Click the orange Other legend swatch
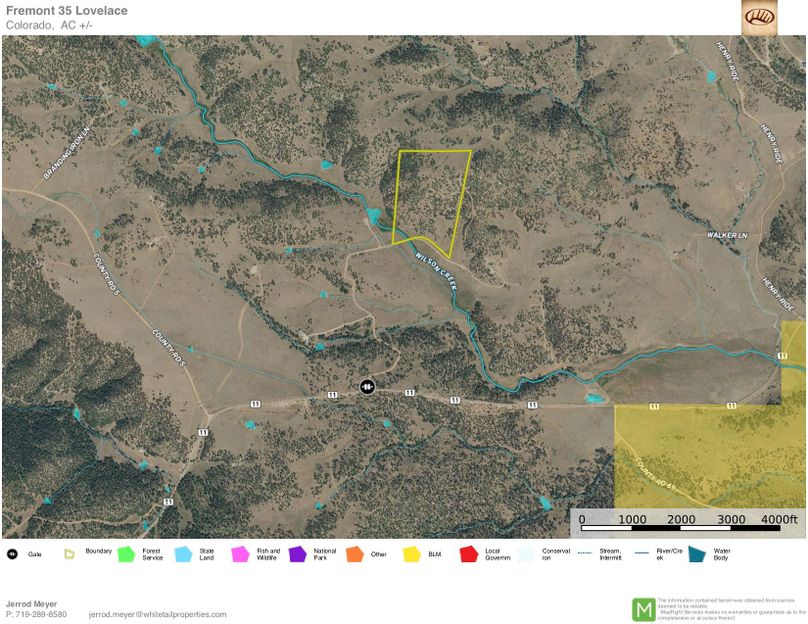 (x=354, y=553)
